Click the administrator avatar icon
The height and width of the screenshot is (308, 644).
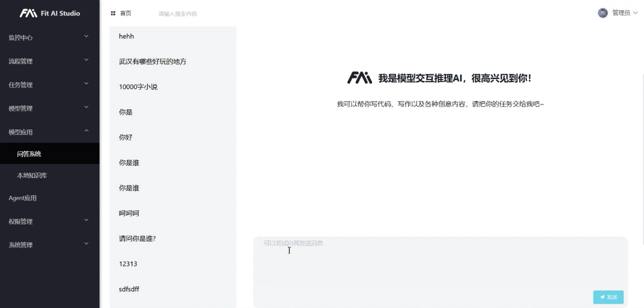602,13
